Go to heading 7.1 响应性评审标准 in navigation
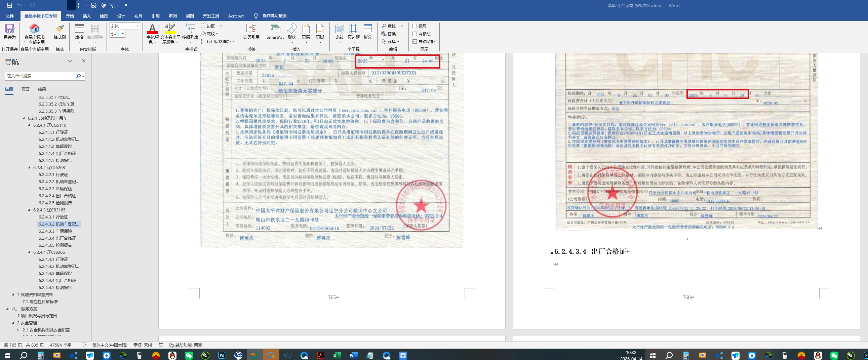Image resolution: width=868 pixels, height=360 pixels. (40, 302)
